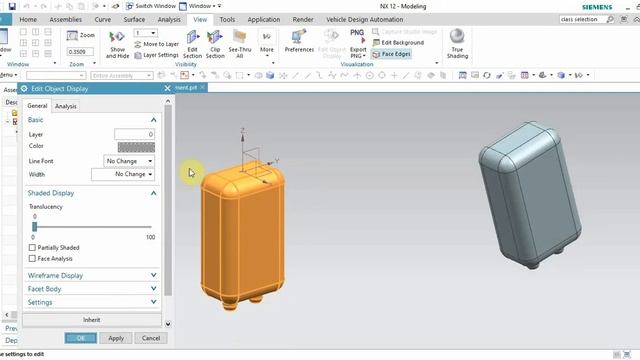640x360 pixels.
Task: Select the gray solid body
Action: tap(530, 194)
